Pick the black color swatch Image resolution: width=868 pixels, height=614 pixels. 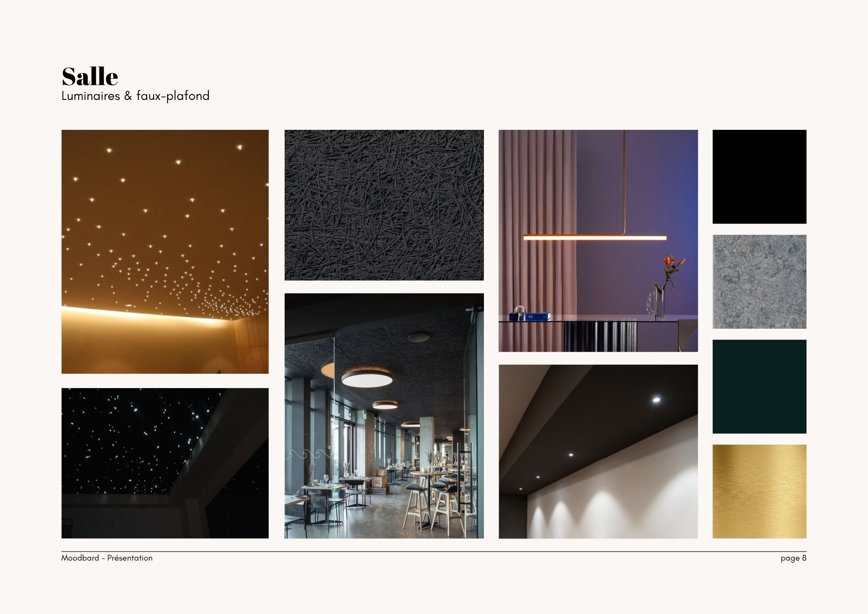(759, 177)
